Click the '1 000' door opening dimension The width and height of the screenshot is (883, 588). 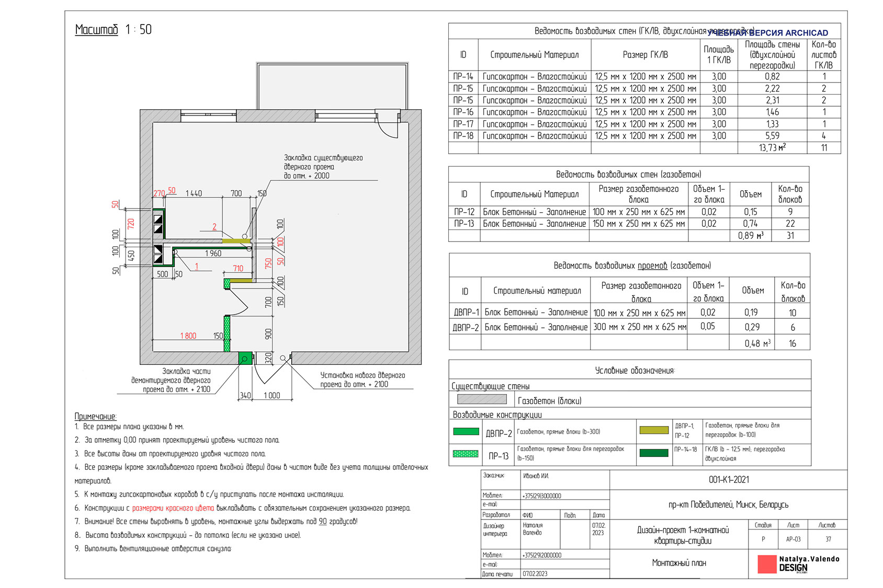pyautogui.click(x=272, y=396)
